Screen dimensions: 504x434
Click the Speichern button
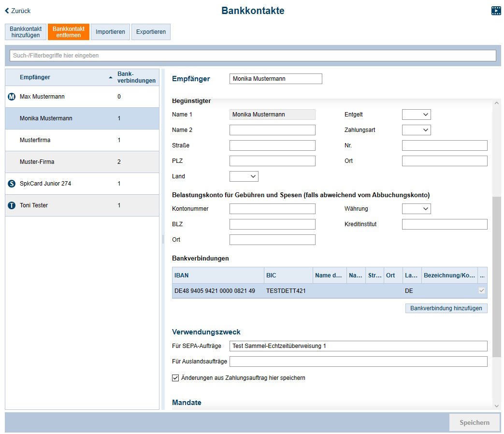click(x=475, y=422)
